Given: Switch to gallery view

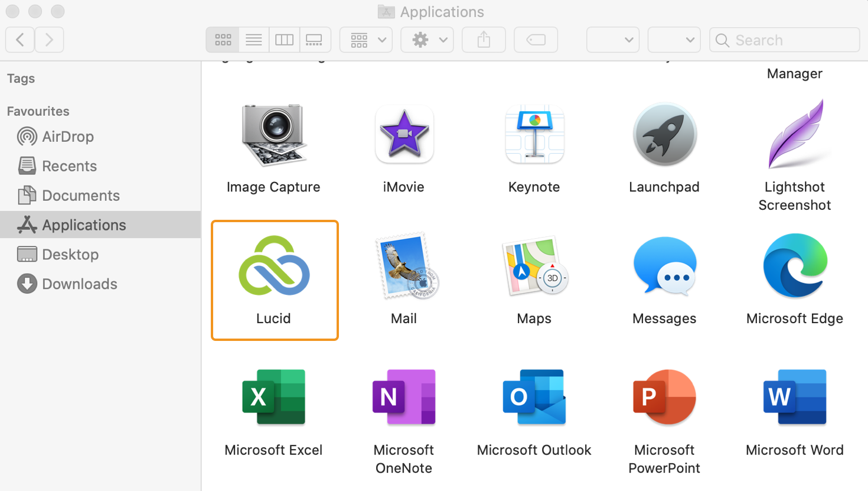Looking at the screenshot, I should (x=315, y=40).
